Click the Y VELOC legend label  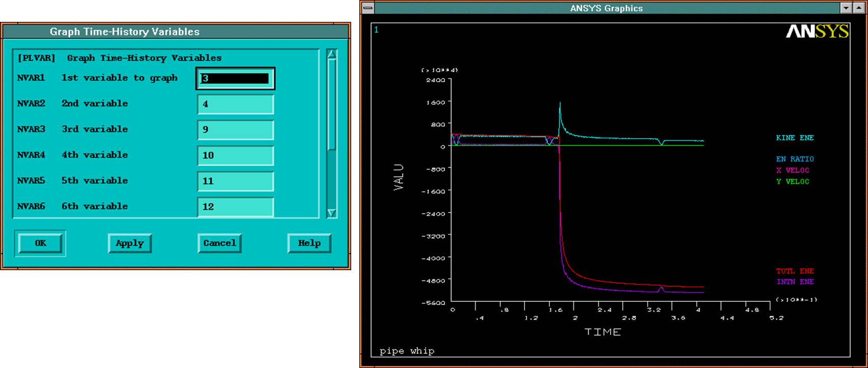click(793, 181)
